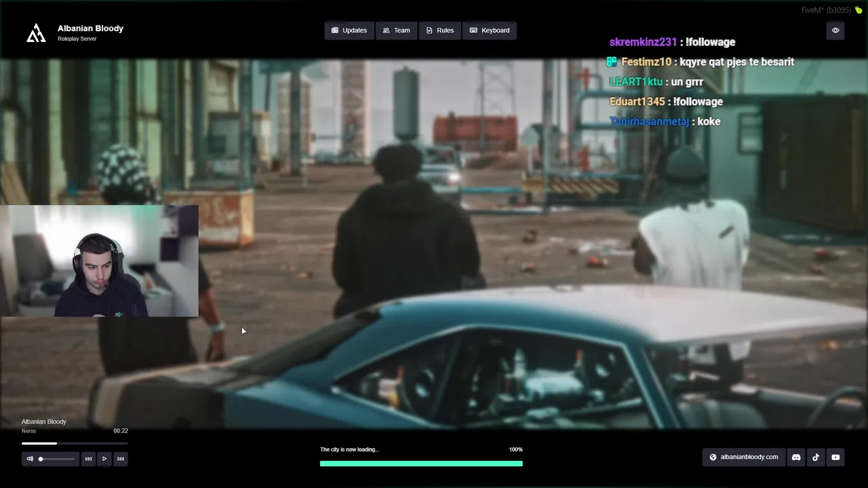Adjust the volume slider
This screenshot has height=488, width=868.
[57, 459]
